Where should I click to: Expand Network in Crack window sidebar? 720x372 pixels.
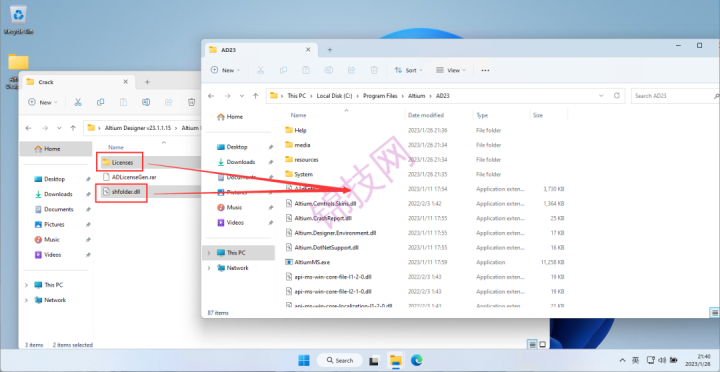coord(27,300)
